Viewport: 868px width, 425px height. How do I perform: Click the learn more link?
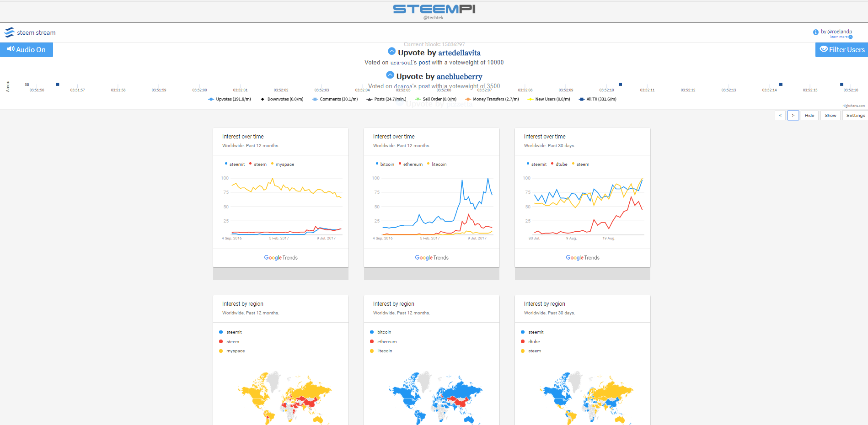(x=839, y=37)
